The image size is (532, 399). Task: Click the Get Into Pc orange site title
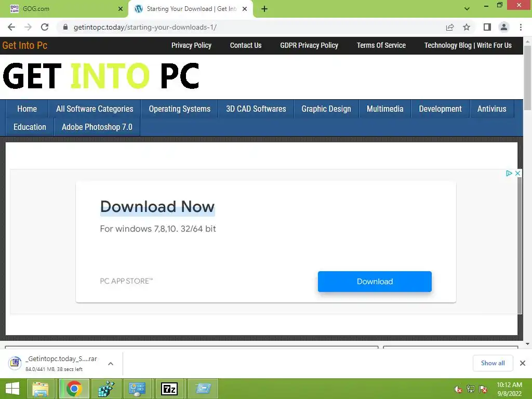tap(25, 46)
